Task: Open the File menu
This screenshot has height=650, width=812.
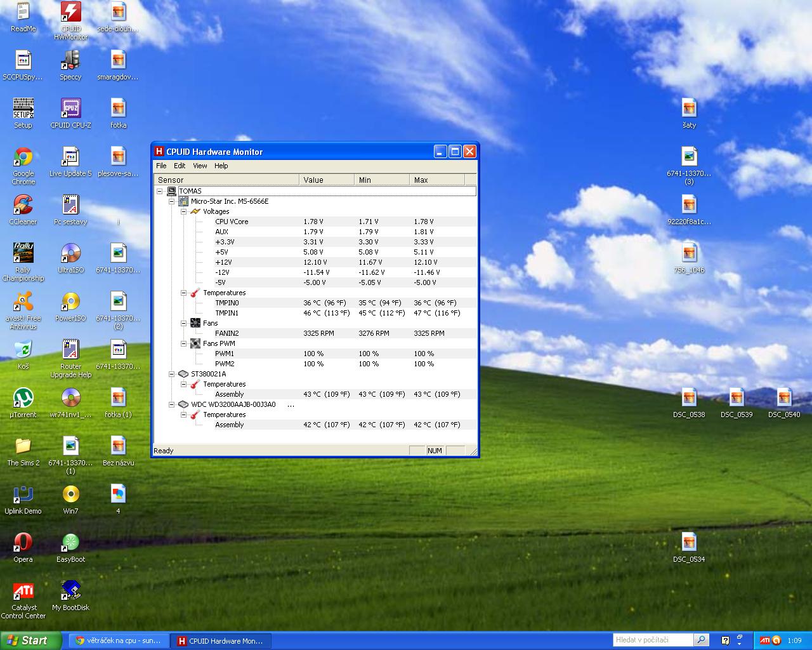Action: (x=161, y=166)
